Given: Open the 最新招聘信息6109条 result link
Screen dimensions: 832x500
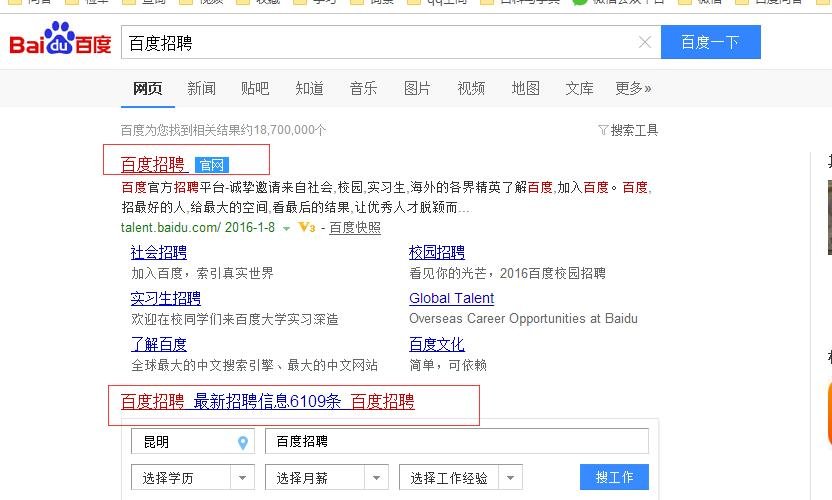Looking at the screenshot, I should point(267,401).
